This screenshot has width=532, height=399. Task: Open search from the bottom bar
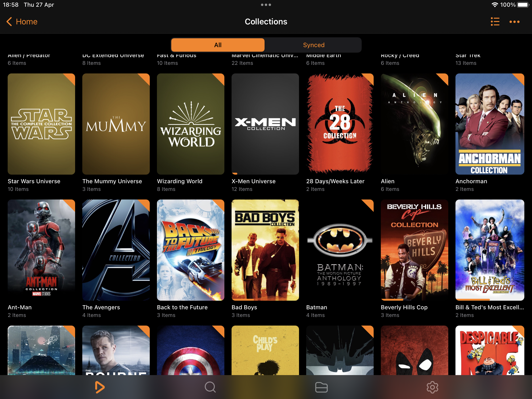(x=210, y=387)
